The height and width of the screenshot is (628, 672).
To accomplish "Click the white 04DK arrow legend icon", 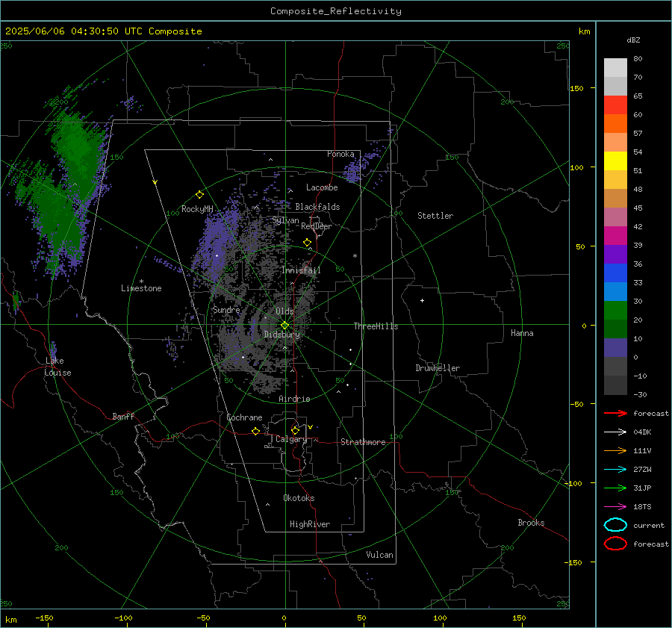I will (x=615, y=432).
